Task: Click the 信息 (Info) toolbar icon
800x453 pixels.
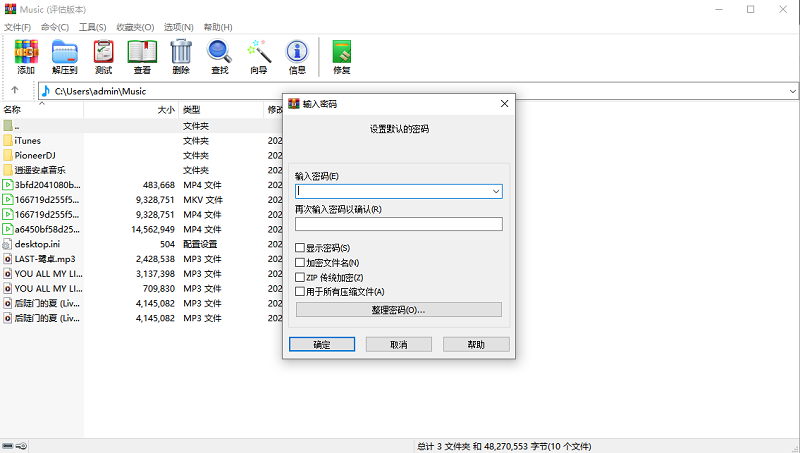Action: [x=297, y=53]
